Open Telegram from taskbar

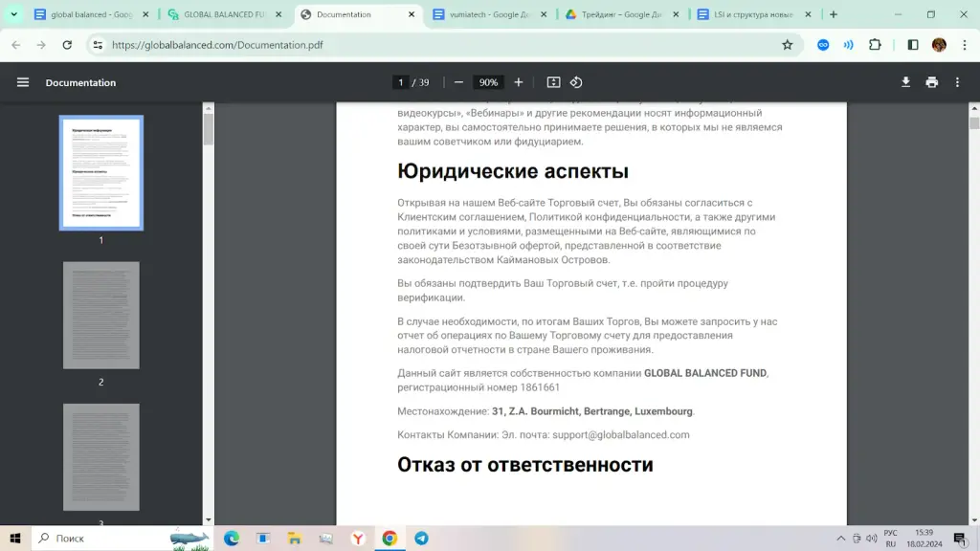tap(422, 538)
